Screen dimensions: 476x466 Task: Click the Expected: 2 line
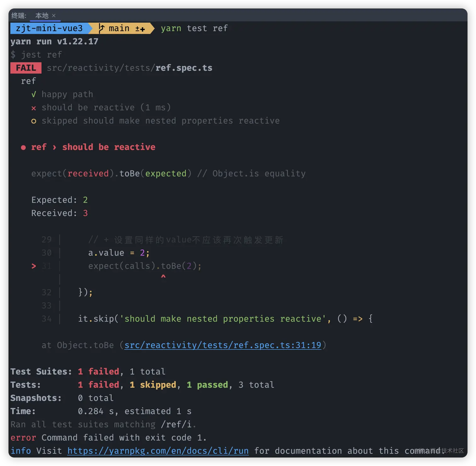click(59, 200)
